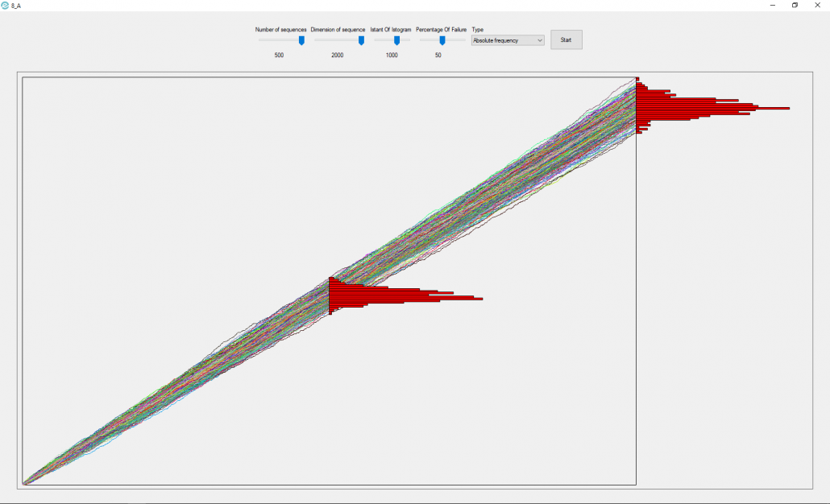Open the Type dropdown arrow
The width and height of the screenshot is (830, 504).
[539, 40]
